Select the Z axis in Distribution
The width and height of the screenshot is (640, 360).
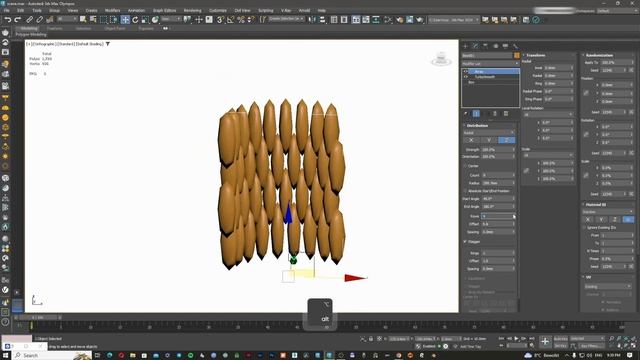coord(507,140)
